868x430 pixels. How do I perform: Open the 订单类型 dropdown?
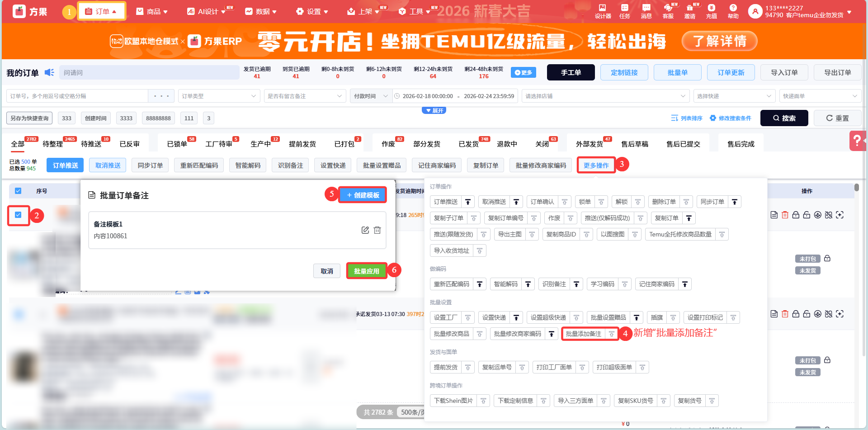(219, 96)
